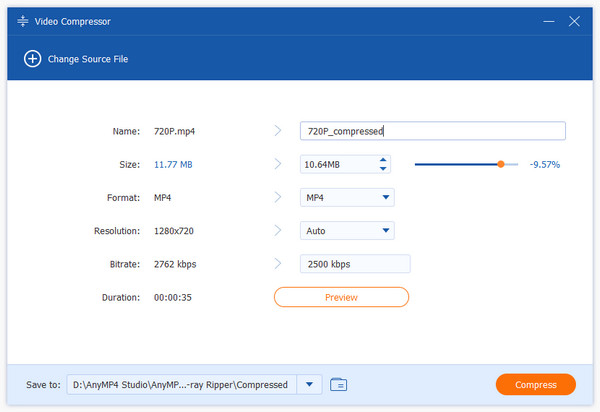The image size is (600, 412).
Task: Click the plus icon for Change Source File
Action: click(x=32, y=59)
